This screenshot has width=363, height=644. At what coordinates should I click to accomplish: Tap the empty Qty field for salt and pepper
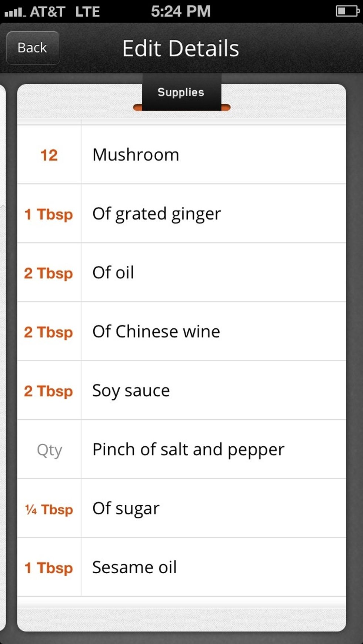(x=49, y=450)
